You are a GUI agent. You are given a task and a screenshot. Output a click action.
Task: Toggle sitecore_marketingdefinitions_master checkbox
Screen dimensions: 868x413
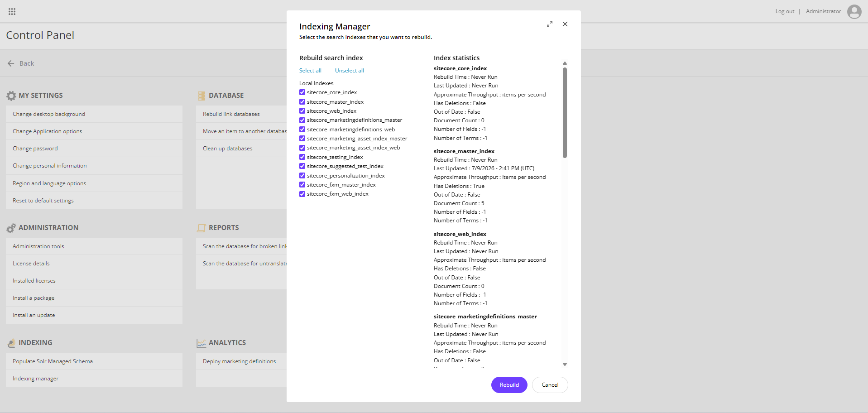[302, 120]
